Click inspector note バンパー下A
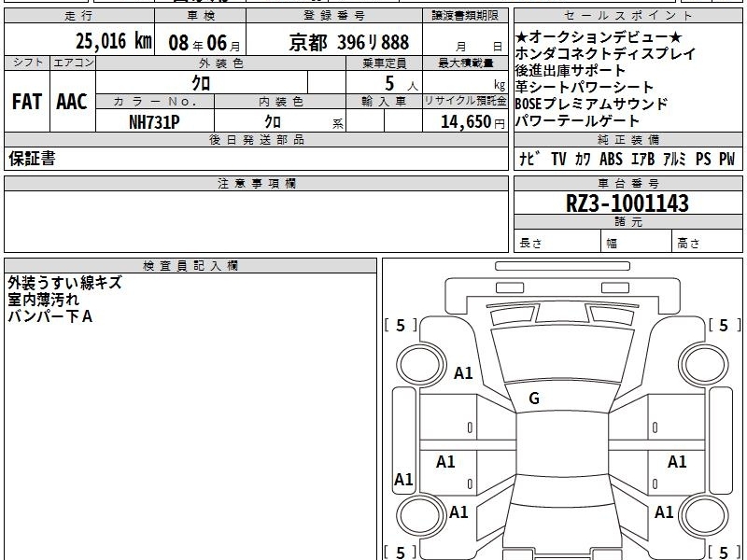747x560 pixels. pyautogui.click(x=50, y=316)
